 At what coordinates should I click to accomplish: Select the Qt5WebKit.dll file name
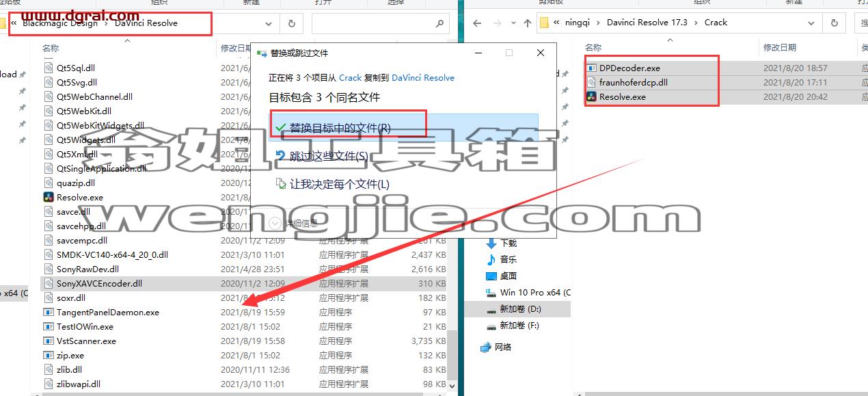pyautogui.click(x=84, y=111)
